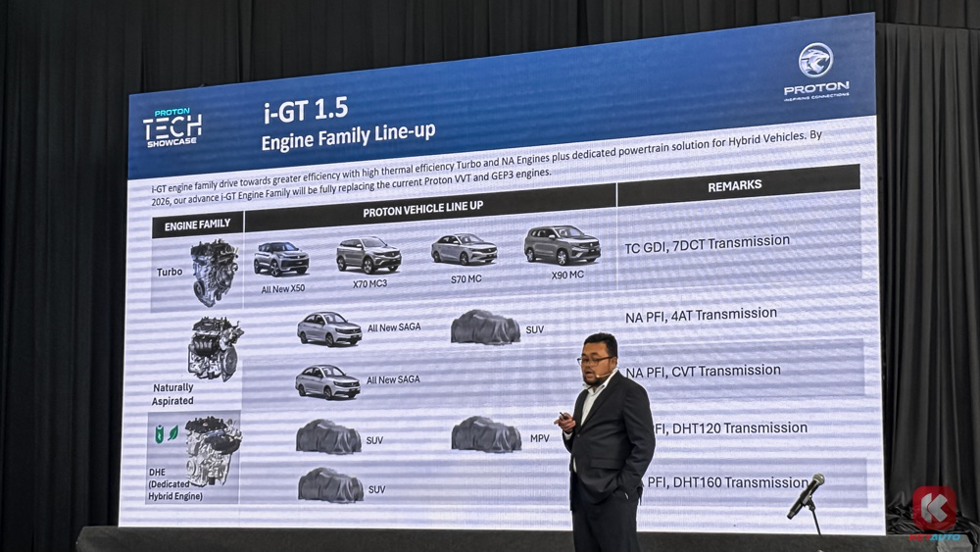Click the NA PFI, 4AT Transmission remark
Image resolution: width=980 pixels, height=552 pixels.
click(x=701, y=316)
